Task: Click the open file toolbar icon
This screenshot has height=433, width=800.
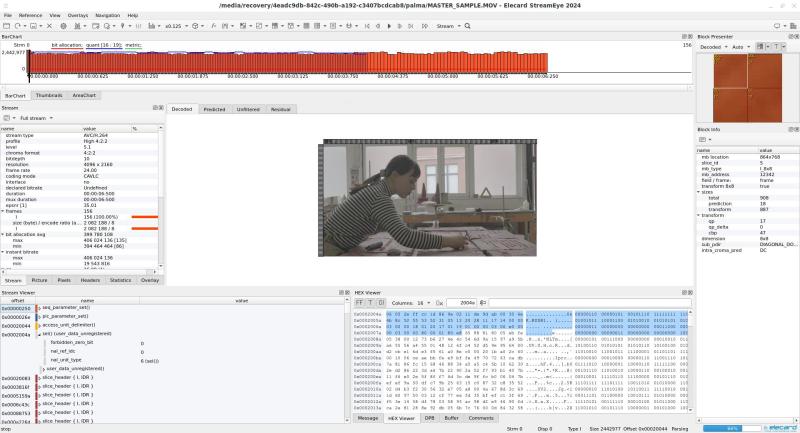Action: tap(7, 26)
